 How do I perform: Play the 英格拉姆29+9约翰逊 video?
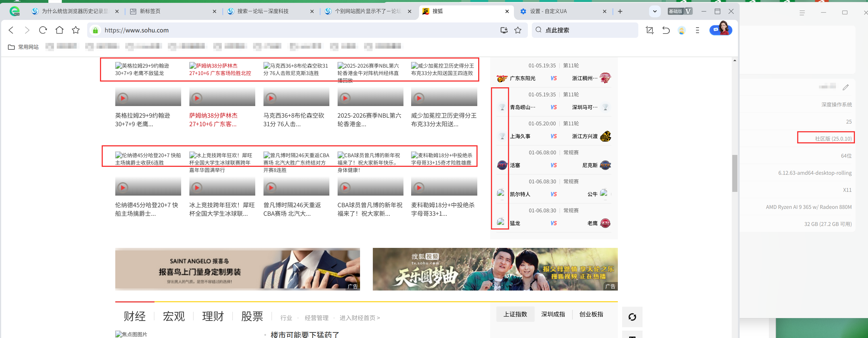pos(123,98)
